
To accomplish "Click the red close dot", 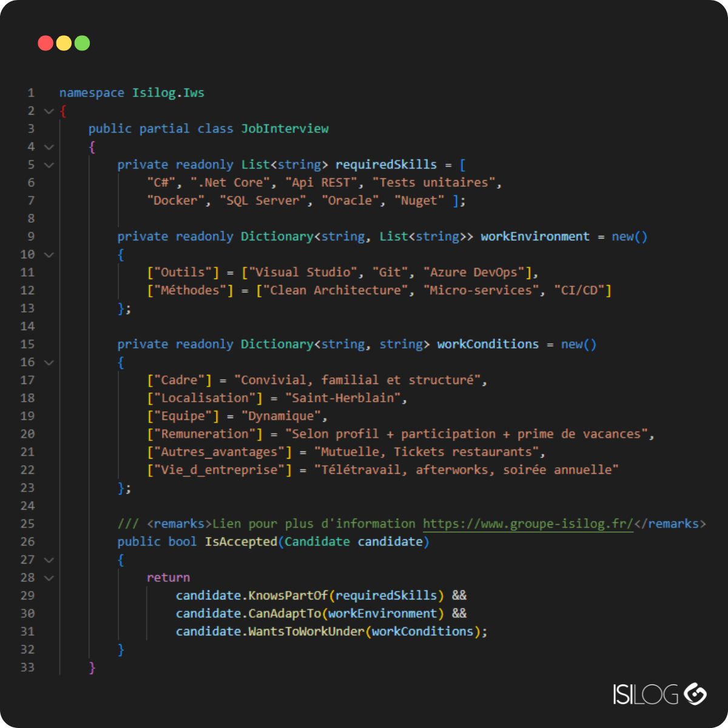I will 45,43.
